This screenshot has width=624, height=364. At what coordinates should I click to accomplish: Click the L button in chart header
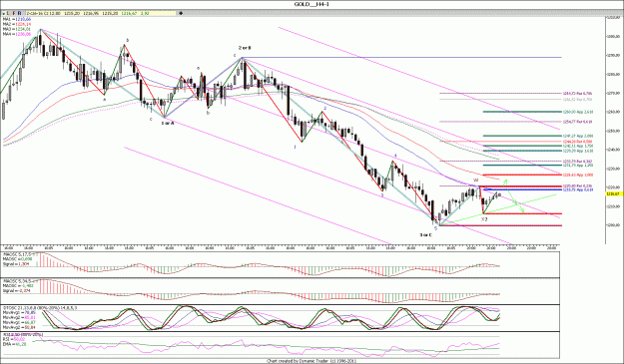8,13
